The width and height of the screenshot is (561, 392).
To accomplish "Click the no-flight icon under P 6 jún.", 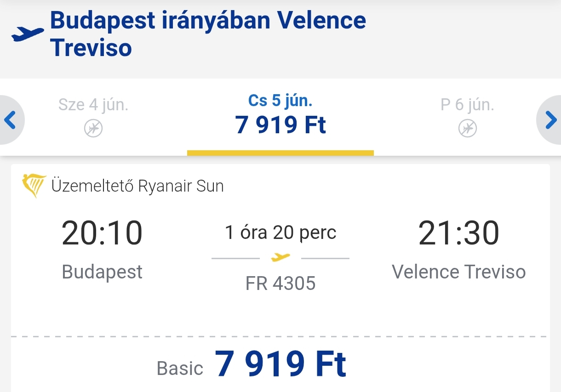I will pos(468,128).
